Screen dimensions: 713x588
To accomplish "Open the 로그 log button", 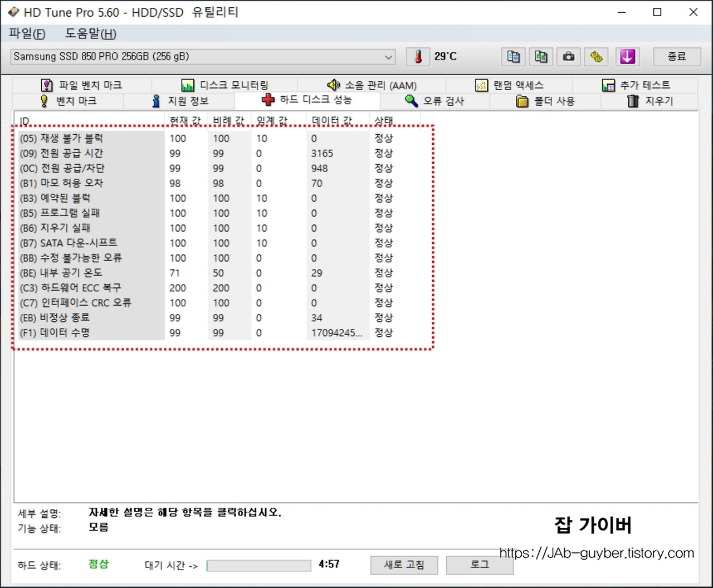I will pyautogui.click(x=480, y=565).
